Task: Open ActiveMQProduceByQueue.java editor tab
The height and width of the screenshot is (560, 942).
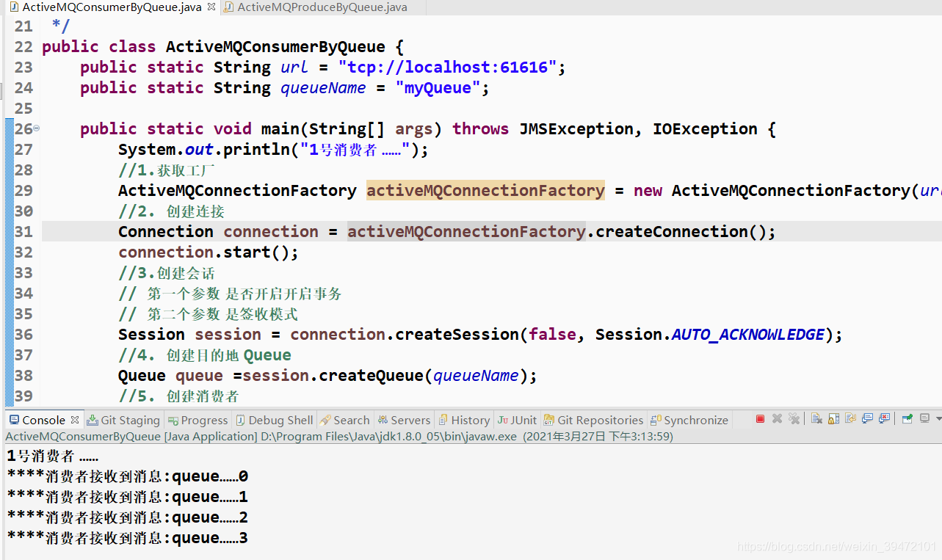Action: [322, 7]
